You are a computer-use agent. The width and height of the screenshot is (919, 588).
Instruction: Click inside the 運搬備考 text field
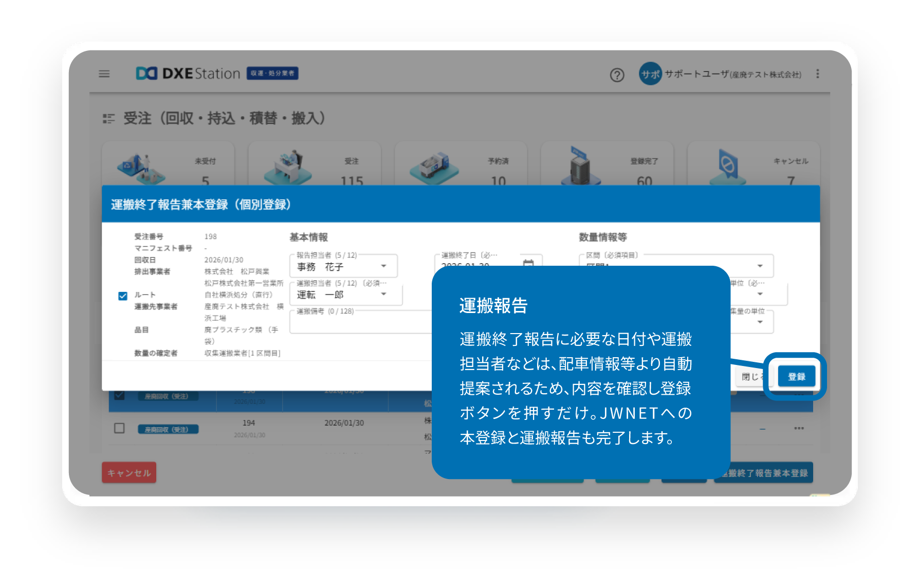coord(360,323)
